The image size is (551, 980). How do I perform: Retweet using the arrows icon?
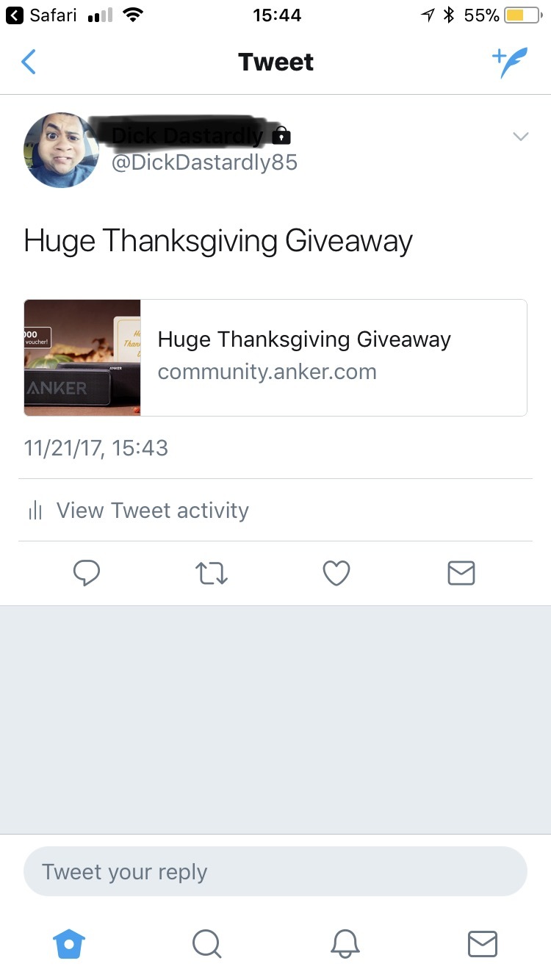click(212, 573)
